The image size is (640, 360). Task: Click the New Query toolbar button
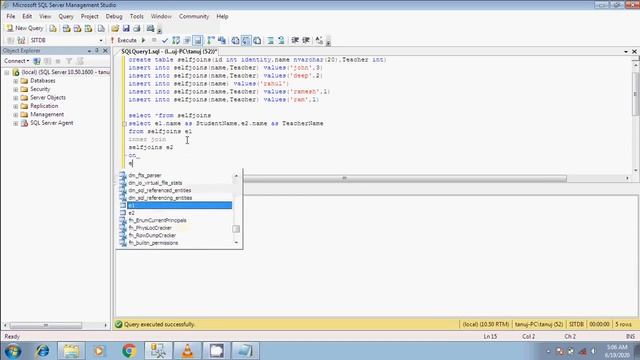pyautogui.click(x=25, y=28)
